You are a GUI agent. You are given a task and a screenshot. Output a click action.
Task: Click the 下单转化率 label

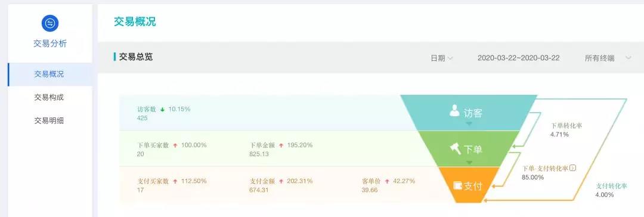566,126
